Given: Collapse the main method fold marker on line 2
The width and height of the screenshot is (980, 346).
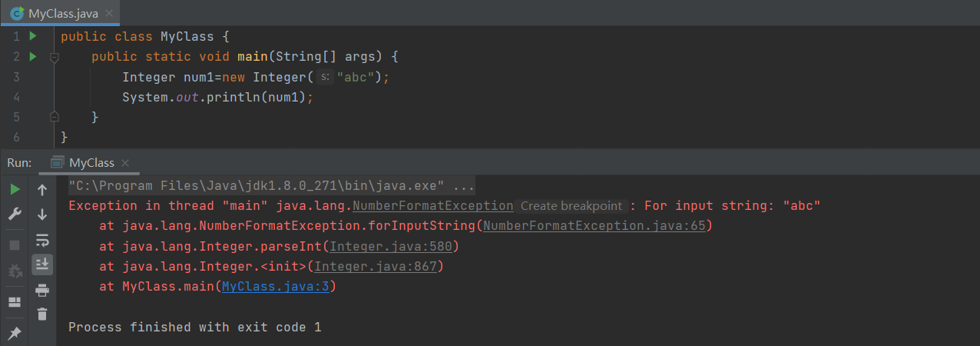Looking at the screenshot, I should point(54,57).
